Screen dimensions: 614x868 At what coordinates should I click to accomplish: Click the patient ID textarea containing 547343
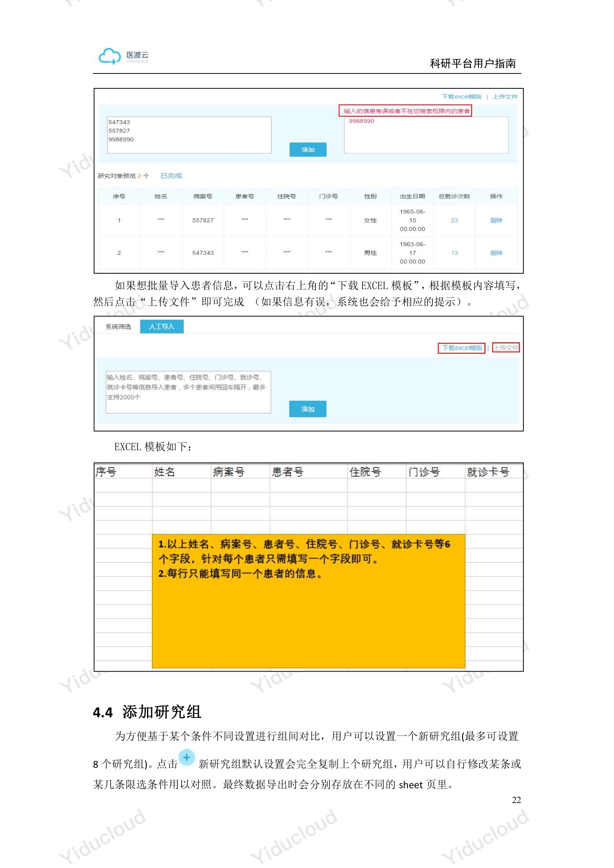tap(189, 135)
